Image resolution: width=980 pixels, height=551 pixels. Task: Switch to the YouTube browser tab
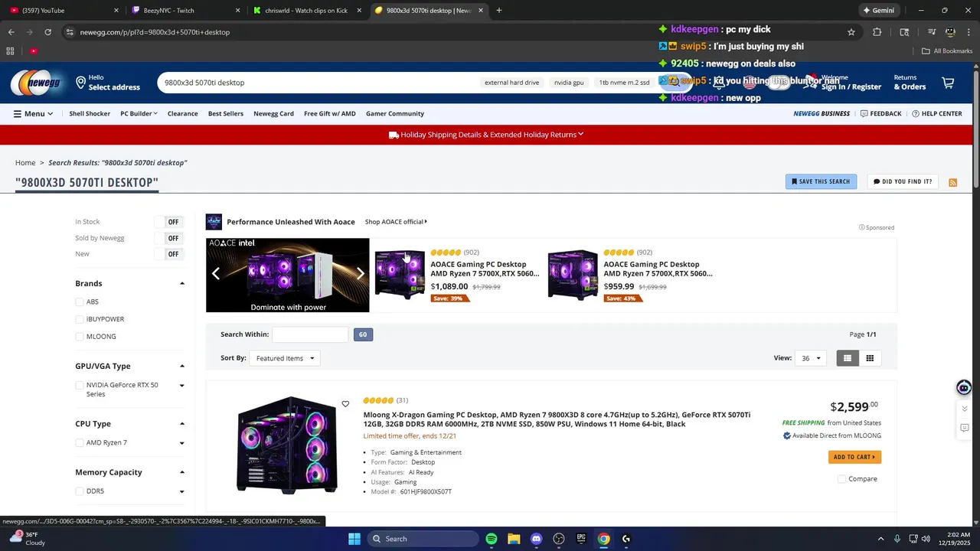[63, 11]
